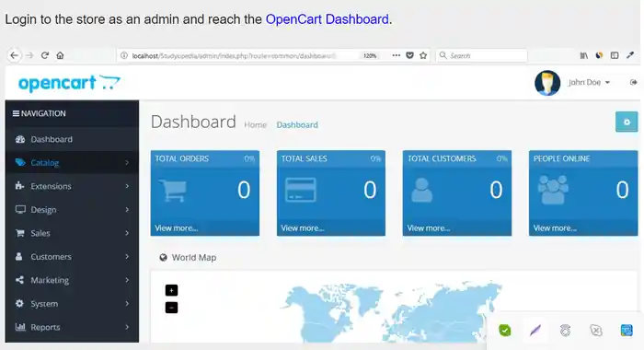
Task: Expand the Customers menu chevron
Action: tap(127, 257)
